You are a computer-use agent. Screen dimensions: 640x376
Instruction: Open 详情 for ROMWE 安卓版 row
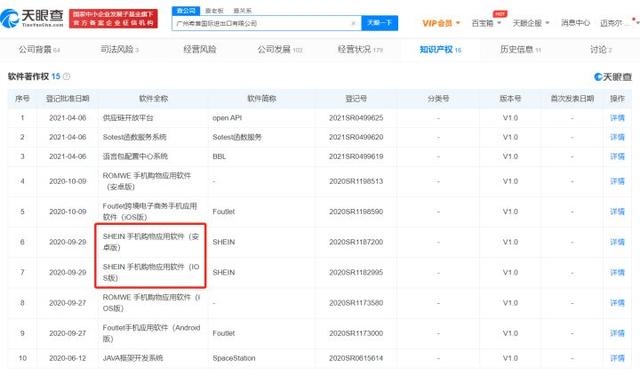[x=617, y=181]
